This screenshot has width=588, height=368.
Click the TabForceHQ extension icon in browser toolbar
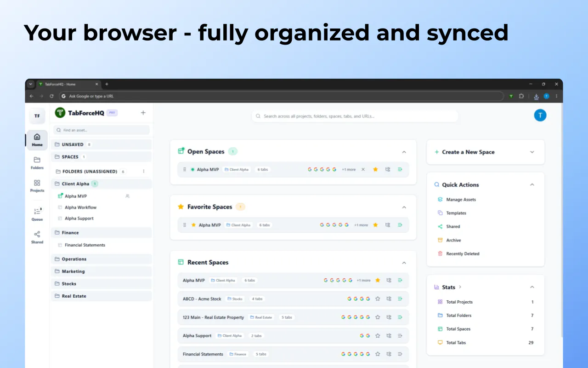511,96
